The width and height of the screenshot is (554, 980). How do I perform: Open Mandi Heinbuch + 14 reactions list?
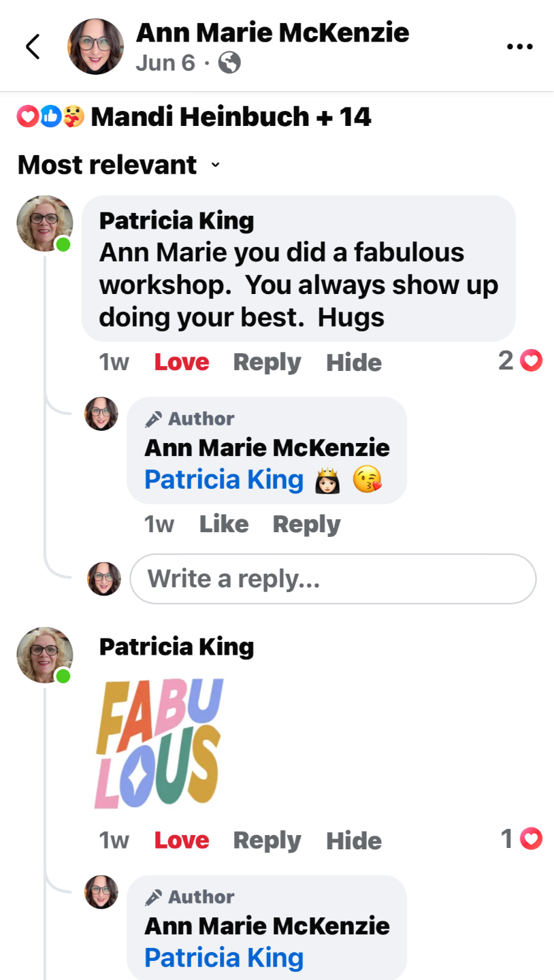(231, 117)
